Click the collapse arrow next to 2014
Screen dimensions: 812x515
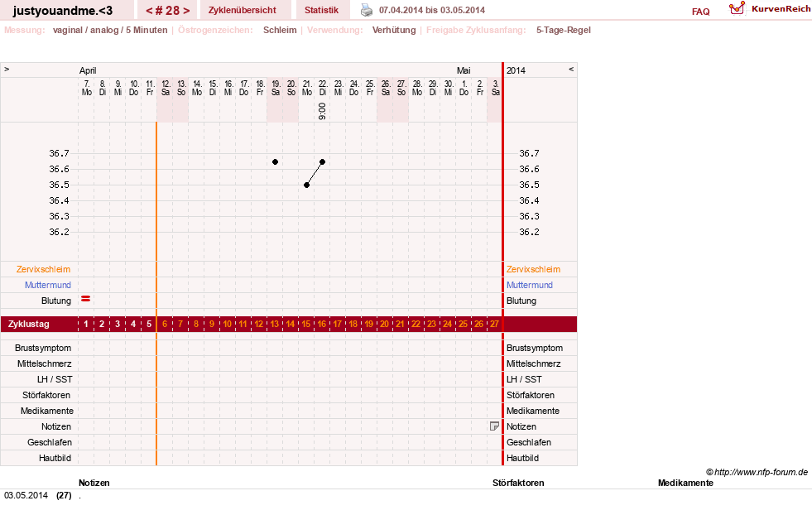pyautogui.click(x=571, y=69)
